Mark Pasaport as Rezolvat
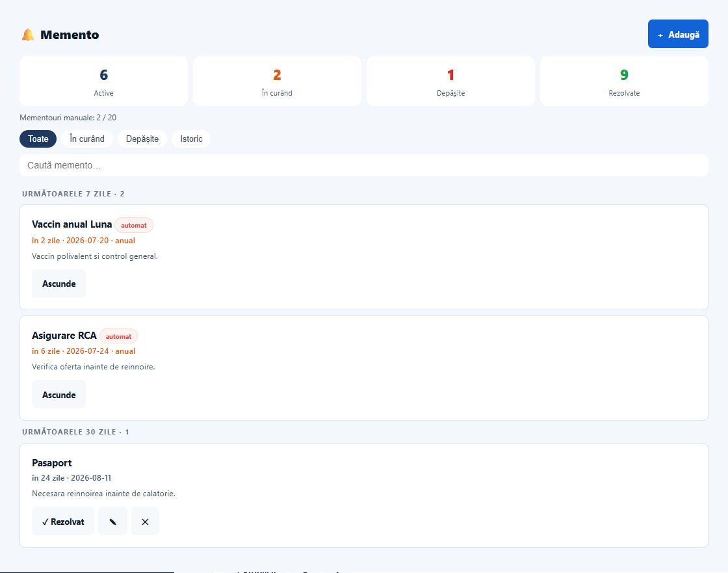Viewport: 728px width, 573px height. click(62, 522)
